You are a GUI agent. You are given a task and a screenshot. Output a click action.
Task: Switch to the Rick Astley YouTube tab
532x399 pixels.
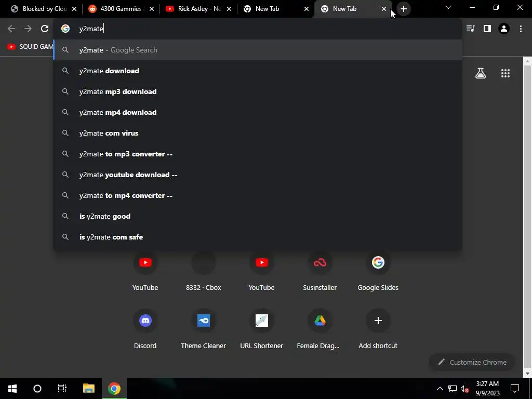point(198,9)
